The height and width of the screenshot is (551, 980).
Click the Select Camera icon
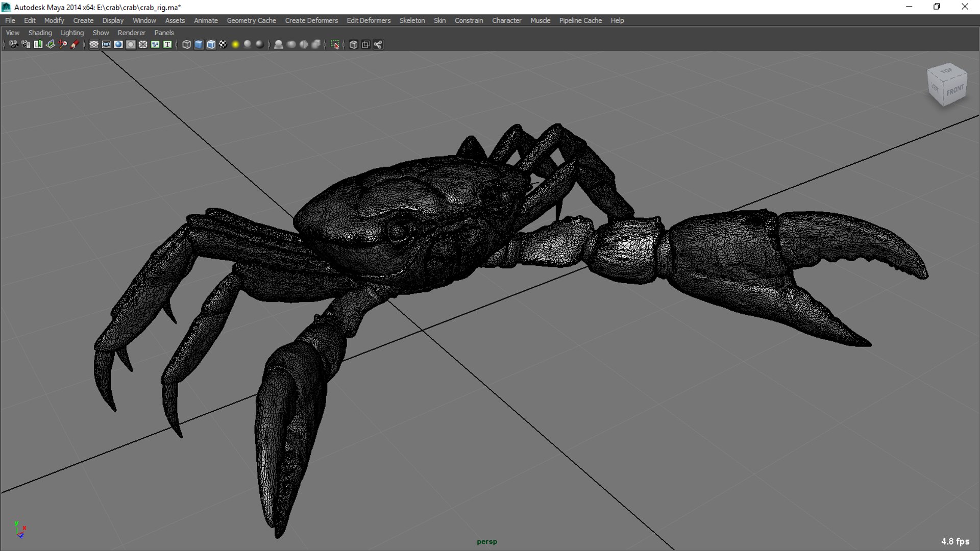click(x=13, y=44)
